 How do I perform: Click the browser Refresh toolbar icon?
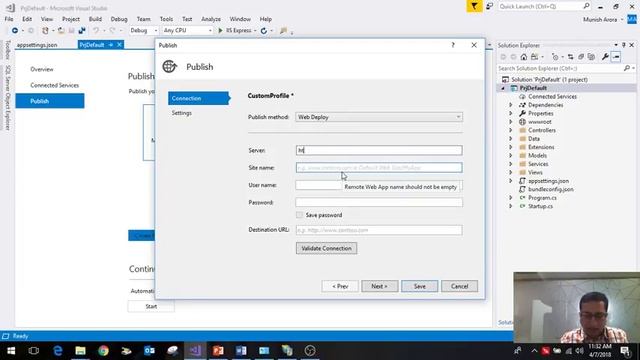click(x=264, y=31)
